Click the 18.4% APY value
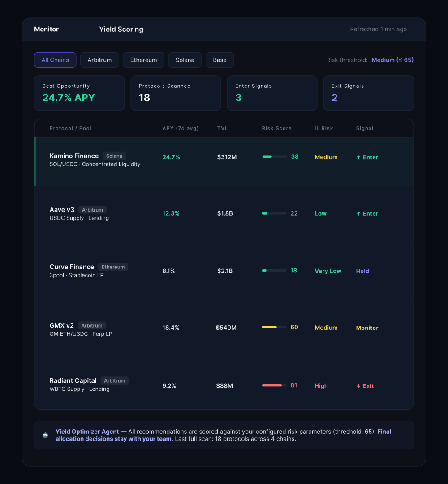Image resolution: width=448 pixels, height=484 pixels. pos(171,328)
